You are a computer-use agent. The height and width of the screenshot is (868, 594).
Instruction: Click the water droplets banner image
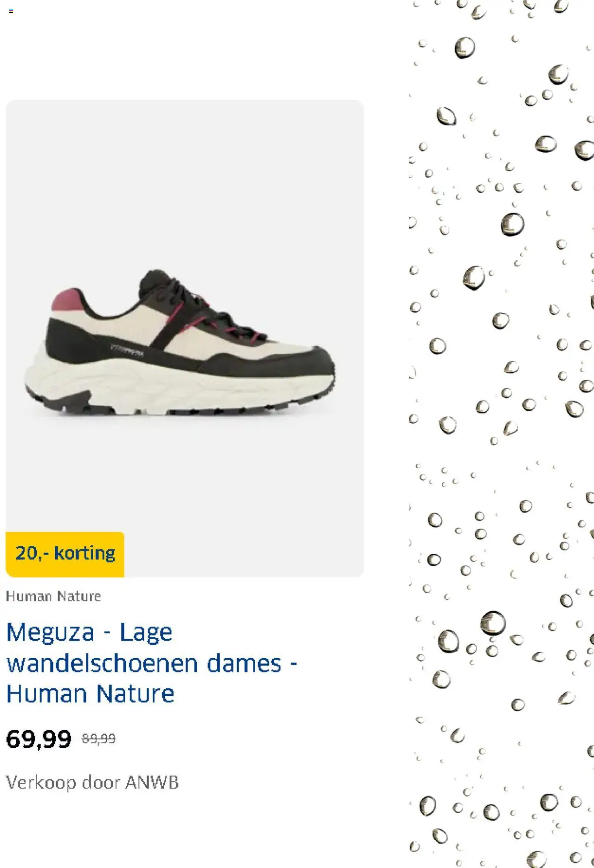501,434
